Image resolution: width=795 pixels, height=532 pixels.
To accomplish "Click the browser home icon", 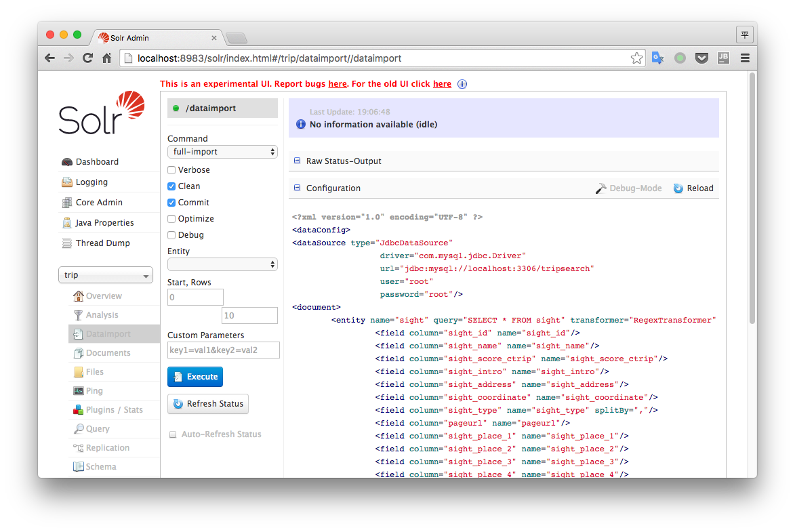I will pyautogui.click(x=106, y=58).
